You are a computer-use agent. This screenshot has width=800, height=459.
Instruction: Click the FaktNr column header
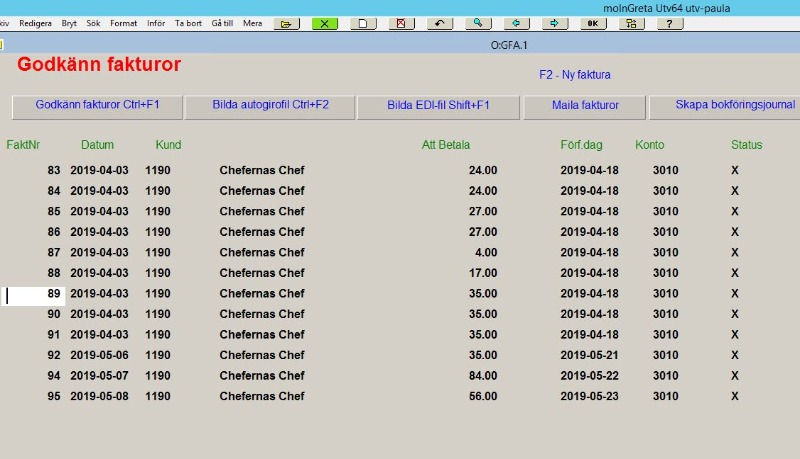click(x=23, y=145)
